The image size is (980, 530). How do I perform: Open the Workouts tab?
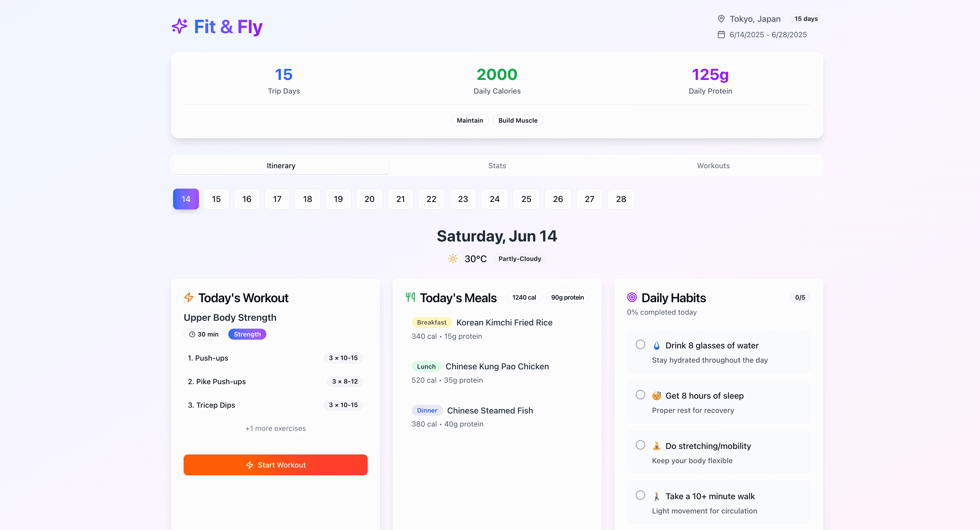[x=713, y=166]
